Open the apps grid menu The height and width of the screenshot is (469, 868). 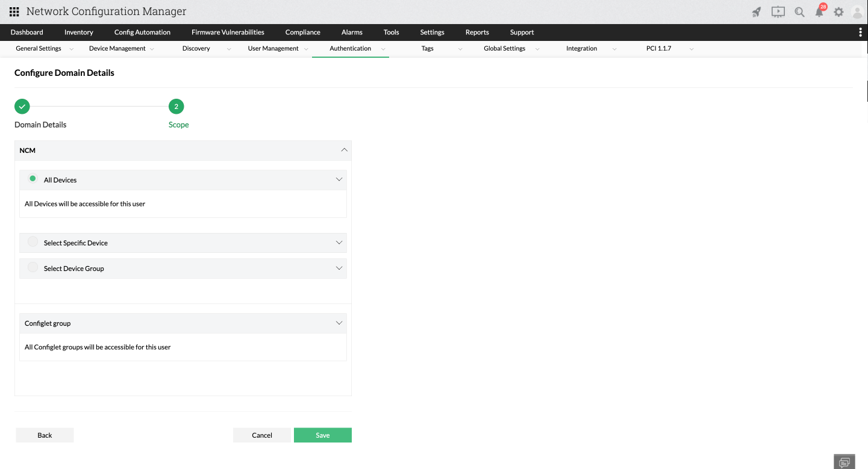[x=13, y=11]
